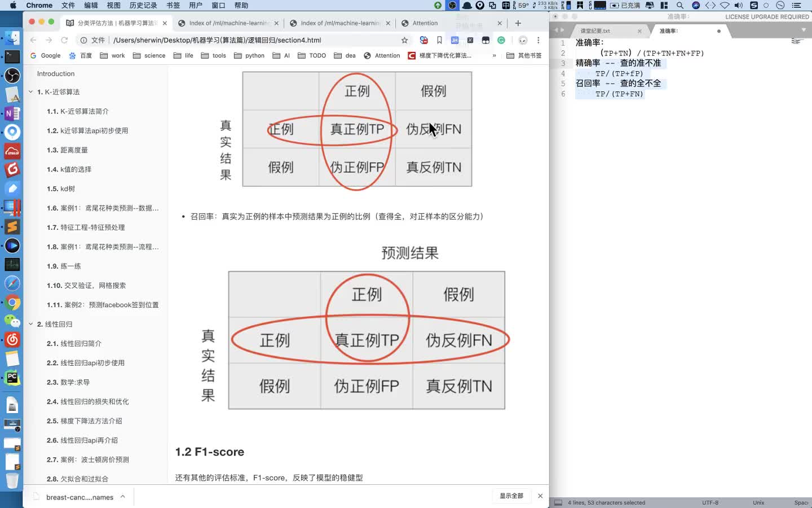Open Safari from the Dock
The image size is (812, 508).
tap(12, 283)
